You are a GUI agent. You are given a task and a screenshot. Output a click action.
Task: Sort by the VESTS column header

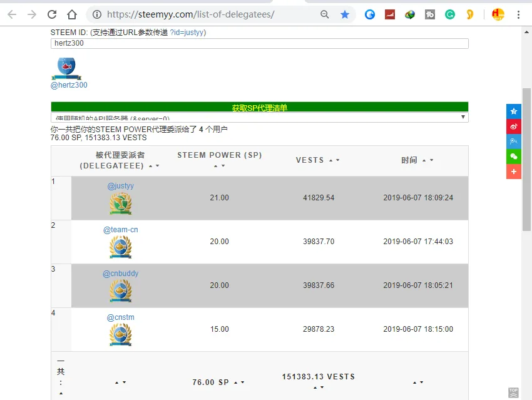coord(317,160)
